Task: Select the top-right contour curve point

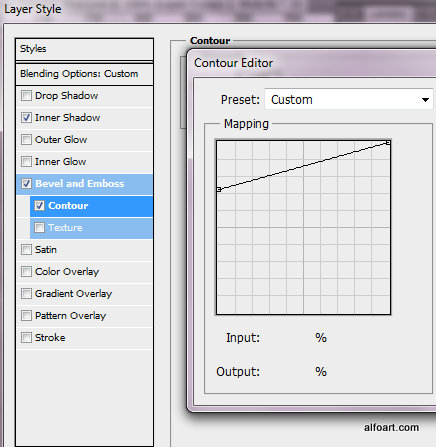Action: [388, 143]
